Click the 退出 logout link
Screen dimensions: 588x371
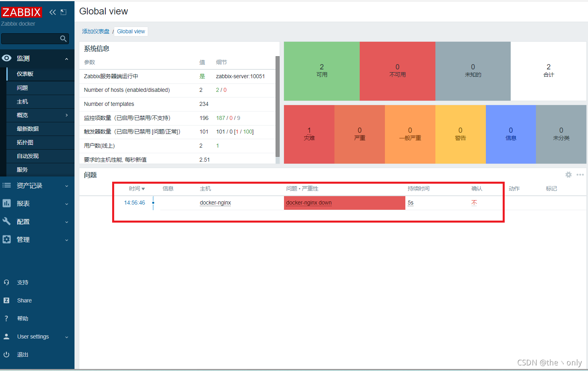coord(23,355)
